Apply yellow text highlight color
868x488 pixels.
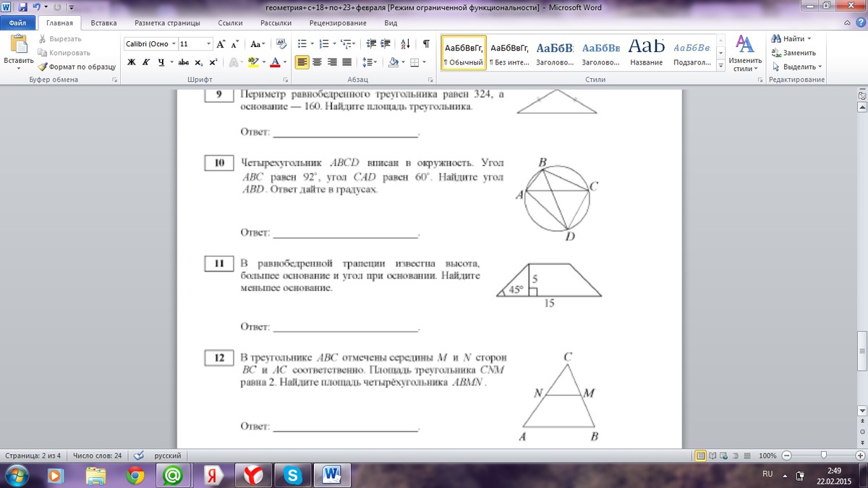(252, 62)
